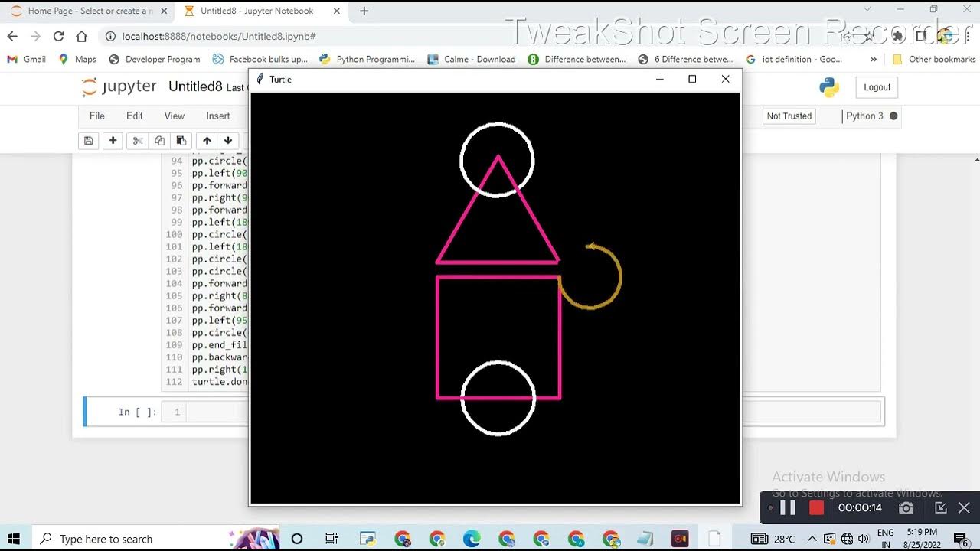The width and height of the screenshot is (980, 551).
Task: Open a new browser tab
Action: pyautogui.click(x=364, y=11)
